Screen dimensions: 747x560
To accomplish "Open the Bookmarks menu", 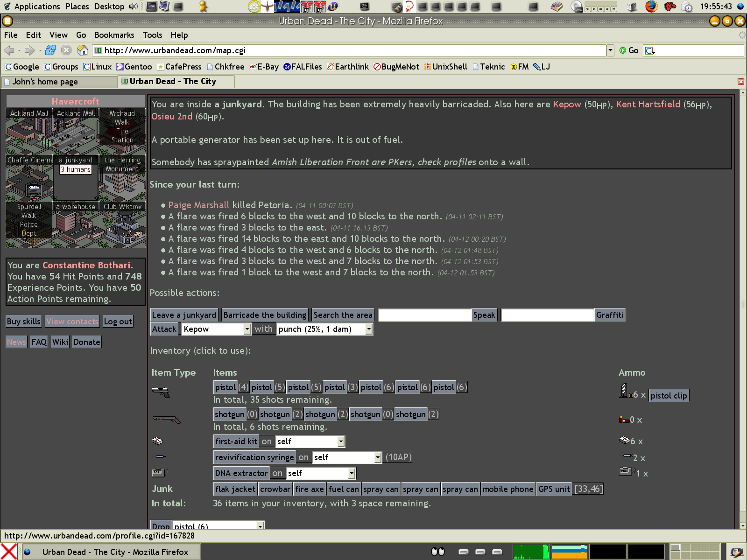I will [x=114, y=35].
